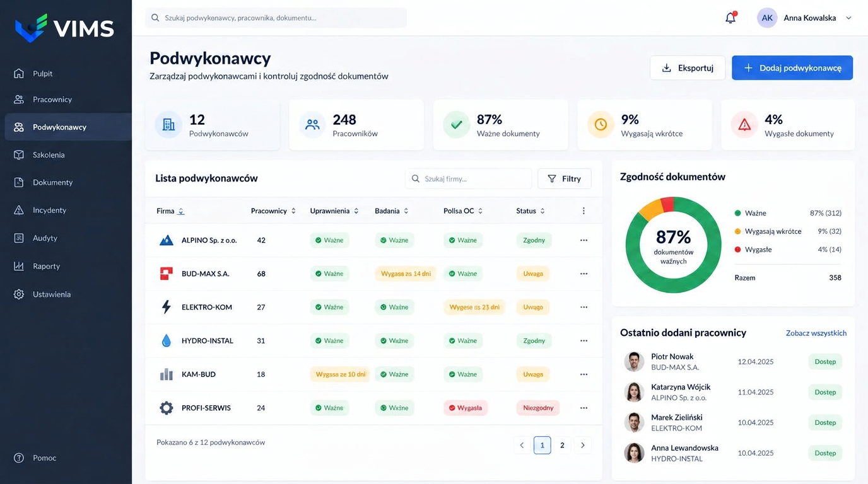868x484 pixels.
Task: Click the 12 Podwykonawców building icon
Action: 168,125
